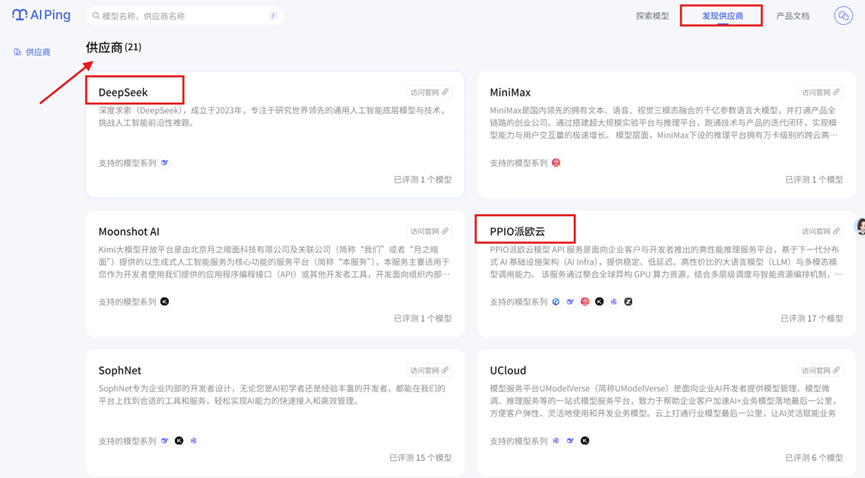Focus the 模型名称，供应商名称 search field

point(185,16)
